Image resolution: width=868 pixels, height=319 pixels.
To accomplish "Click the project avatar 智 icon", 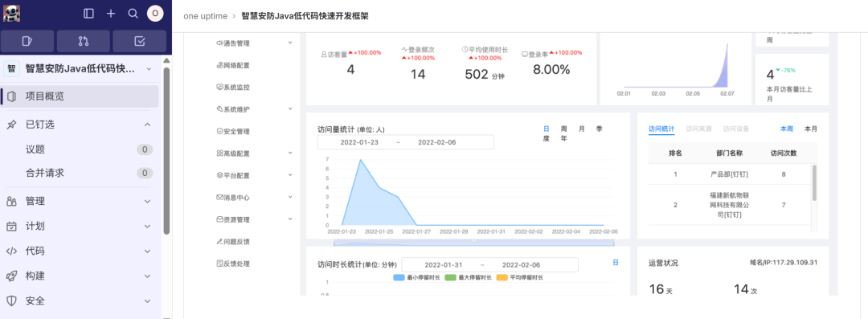I will [11, 68].
